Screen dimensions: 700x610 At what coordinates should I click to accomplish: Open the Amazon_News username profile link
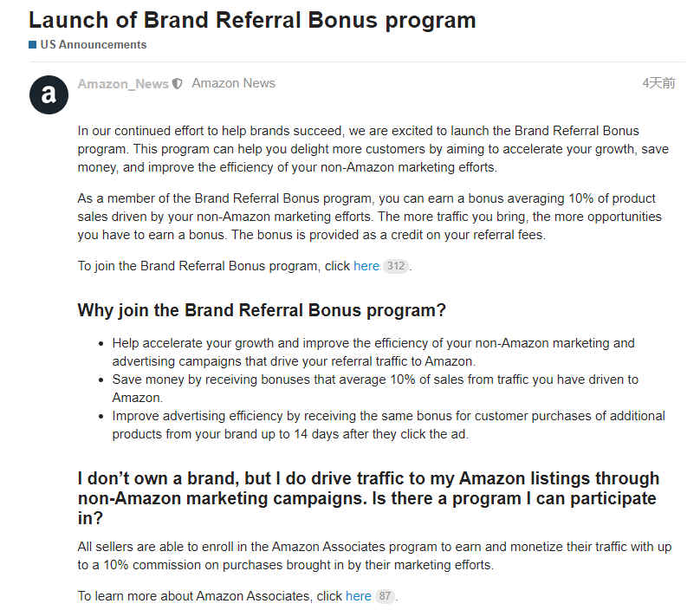click(x=123, y=84)
